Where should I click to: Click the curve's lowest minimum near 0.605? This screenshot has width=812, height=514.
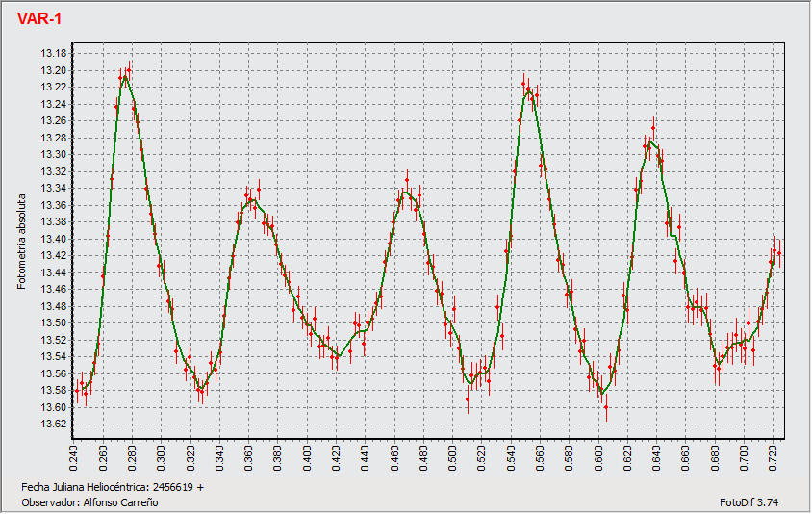[x=601, y=393]
